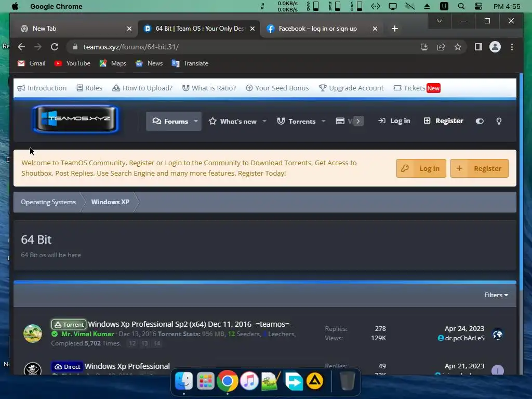Image resolution: width=532 pixels, height=399 pixels.
Task: Click the orange Register button
Action: pyautogui.click(x=480, y=168)
